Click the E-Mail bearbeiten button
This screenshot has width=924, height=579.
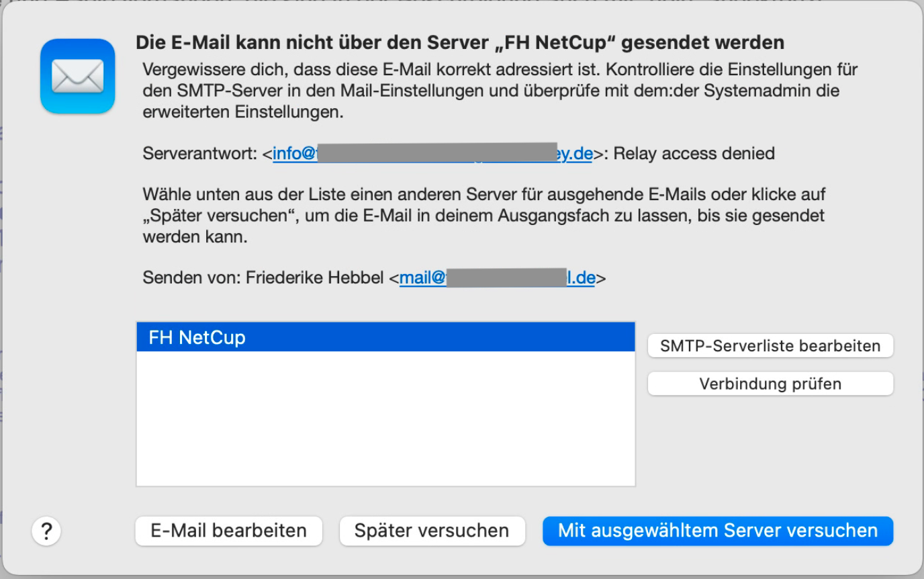(x=228, y=531)
